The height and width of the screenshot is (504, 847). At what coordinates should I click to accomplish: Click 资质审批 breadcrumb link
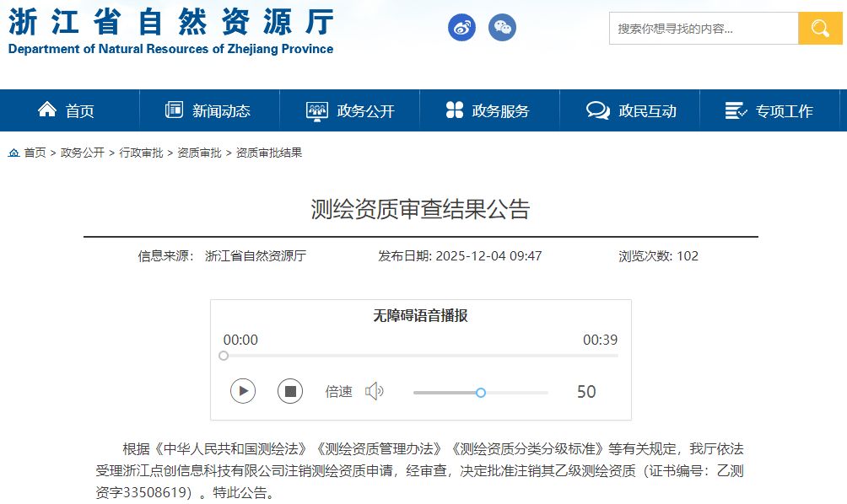click(199, 153)
